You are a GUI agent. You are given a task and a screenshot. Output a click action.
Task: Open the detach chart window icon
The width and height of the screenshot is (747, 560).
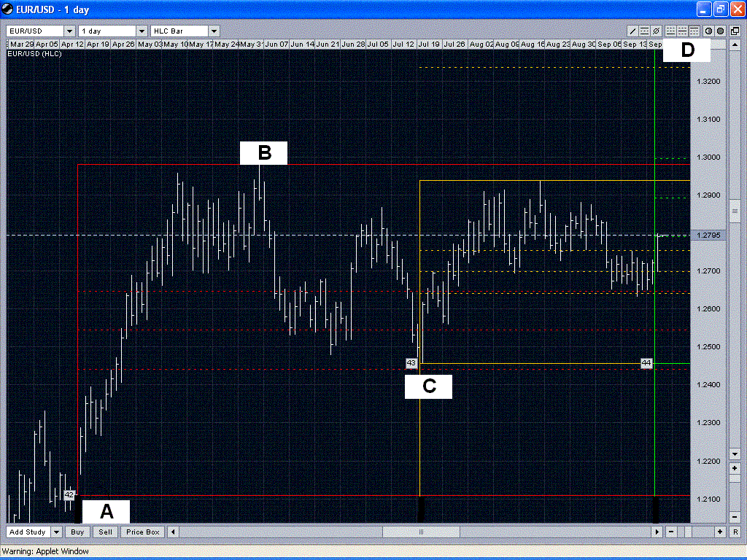tap(735, 31)
